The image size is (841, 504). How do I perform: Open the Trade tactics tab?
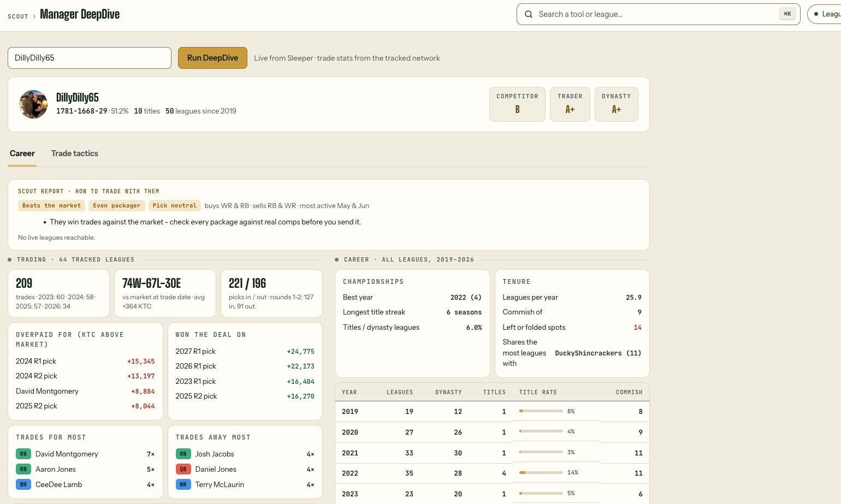75,153
